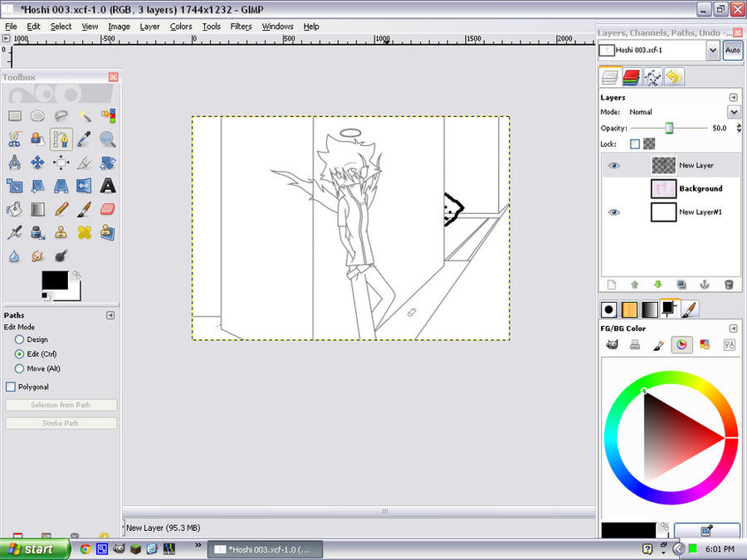Open the Colors menu
747x560 pixels.
click(181, 27)
